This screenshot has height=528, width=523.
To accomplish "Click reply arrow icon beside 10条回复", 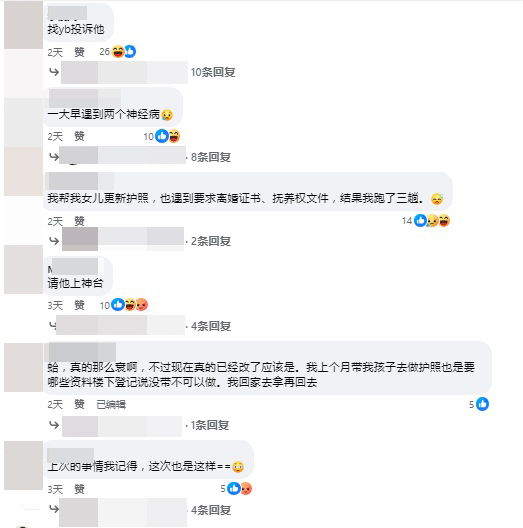I will click(x=54, y=72).
